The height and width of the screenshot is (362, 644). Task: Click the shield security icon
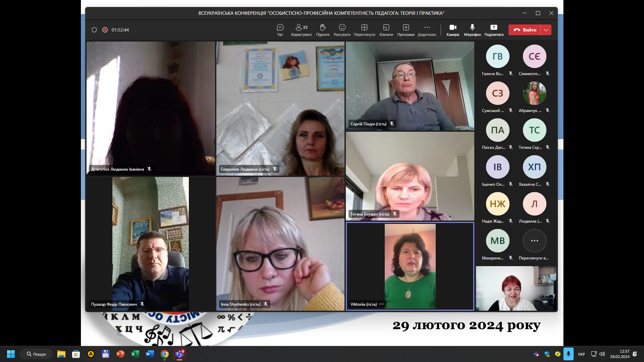94,30
